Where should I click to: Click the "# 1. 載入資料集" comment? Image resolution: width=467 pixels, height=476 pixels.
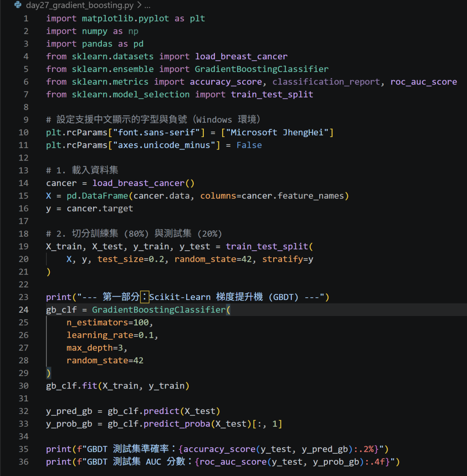[82, 171]
